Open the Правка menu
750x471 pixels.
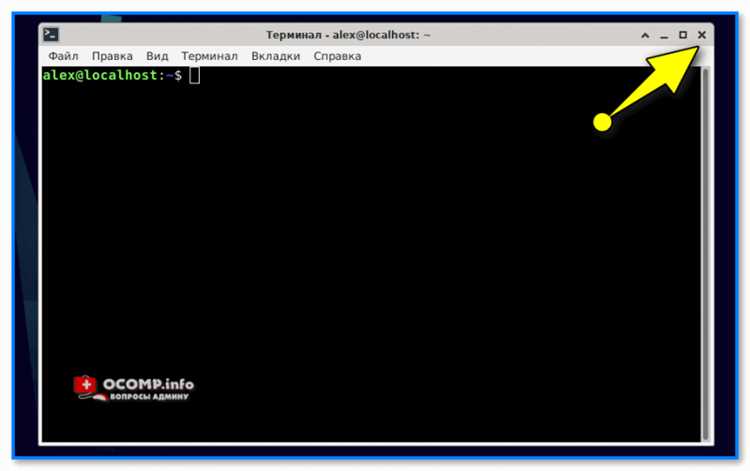[x=112, y=56]
